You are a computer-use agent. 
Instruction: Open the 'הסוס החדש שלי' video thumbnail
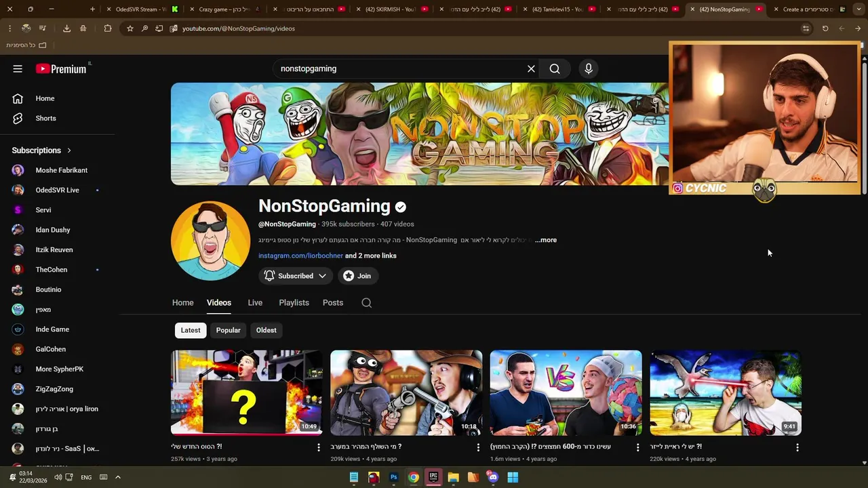coord(247,392)
